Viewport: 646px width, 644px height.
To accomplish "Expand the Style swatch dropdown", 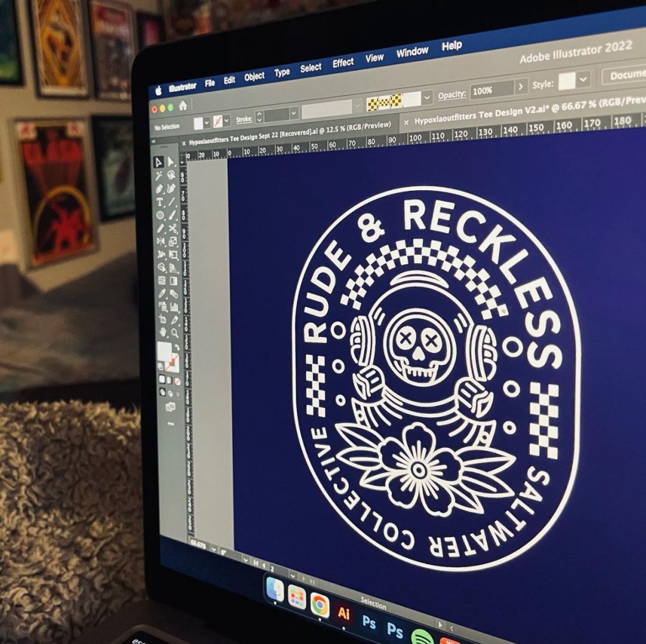I will [x=583, y=79].
